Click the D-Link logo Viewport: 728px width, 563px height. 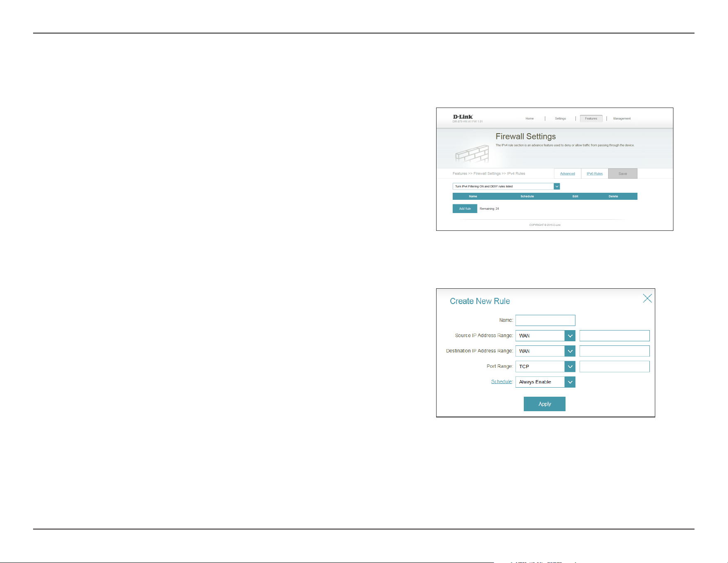click(463, 117)
